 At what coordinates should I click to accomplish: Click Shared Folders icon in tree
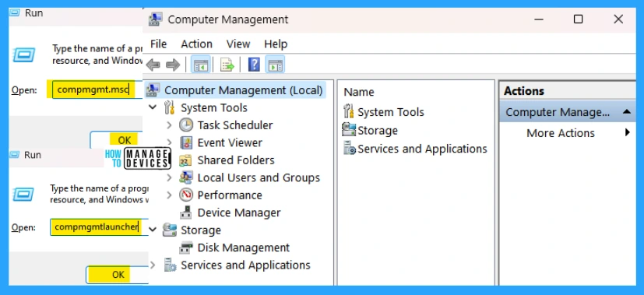185,160
